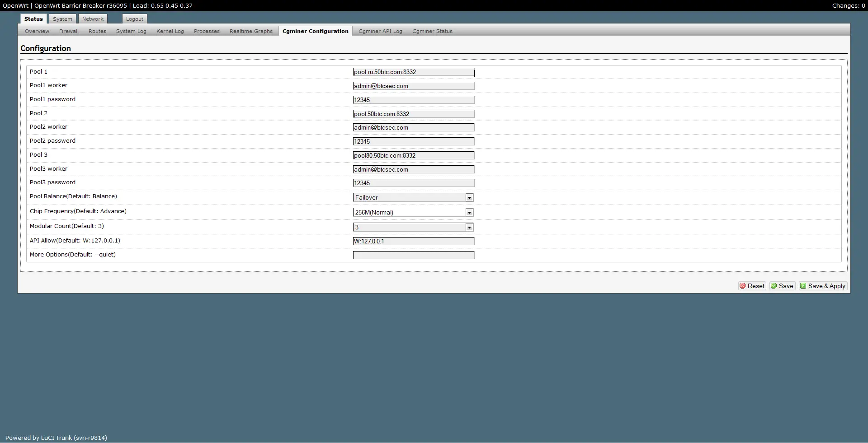
Task: Click the Reset button
Action: 752,286
